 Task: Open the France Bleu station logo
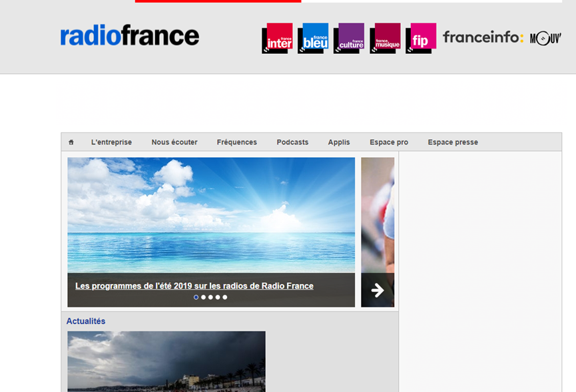313,38
